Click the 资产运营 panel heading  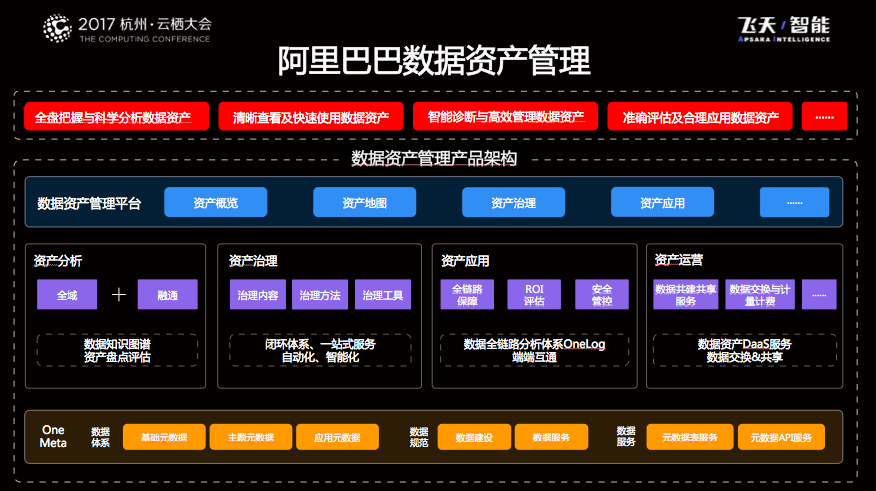(x=679, y=260)
